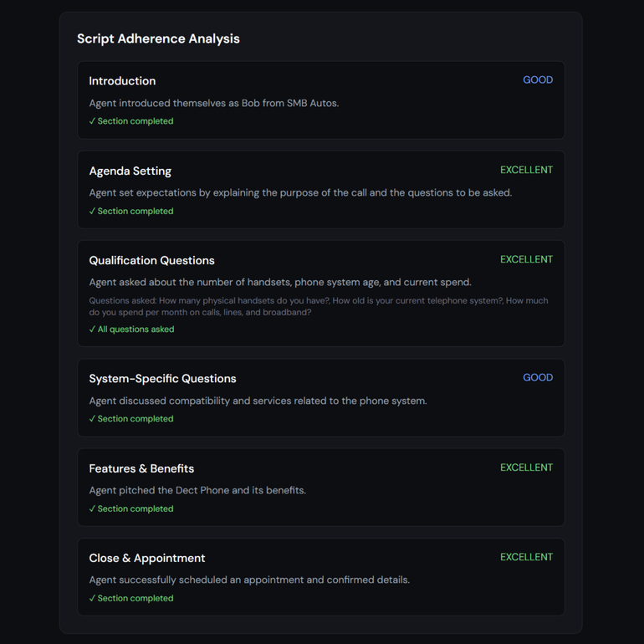This screenshot has height=644, width=644.
Task: Click the EXCELLENT badge for Agenda Setting
Action: tap(526, 170)
